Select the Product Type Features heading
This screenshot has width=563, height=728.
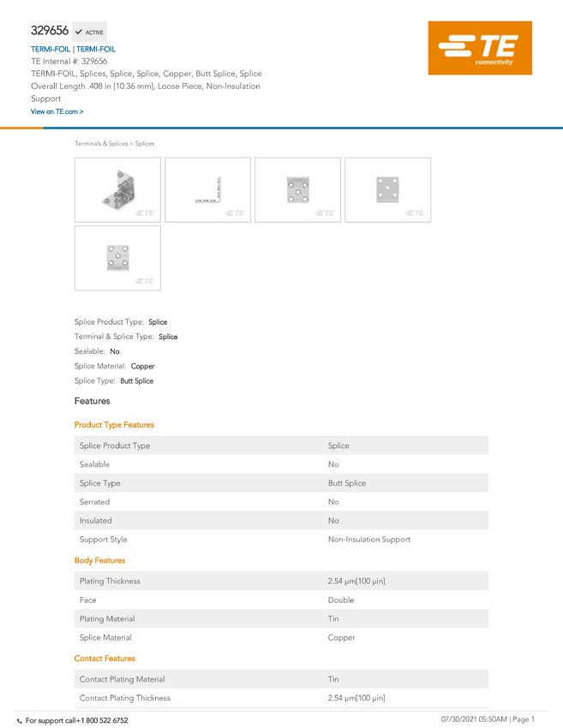click(114, 425)
